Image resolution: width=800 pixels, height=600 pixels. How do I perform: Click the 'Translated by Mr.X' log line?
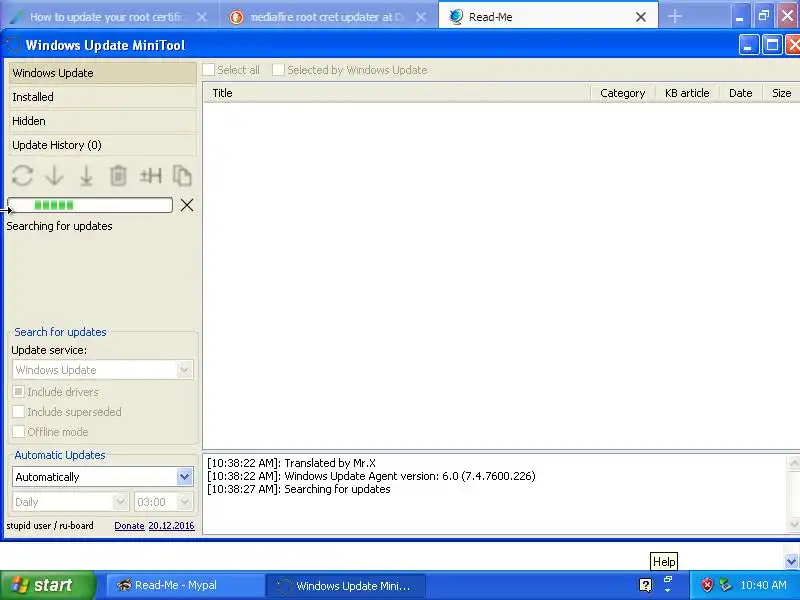(x=291, y=463)
